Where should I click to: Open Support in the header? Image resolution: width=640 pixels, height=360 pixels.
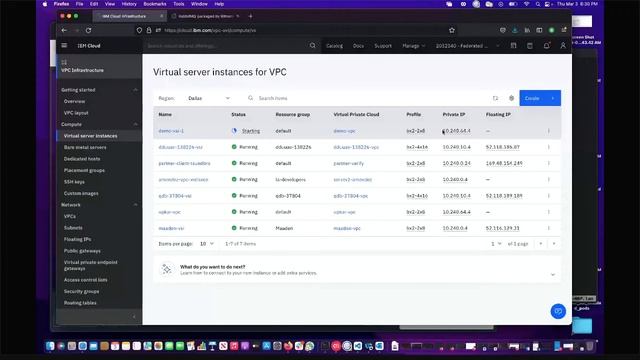(x=383, y=46)
